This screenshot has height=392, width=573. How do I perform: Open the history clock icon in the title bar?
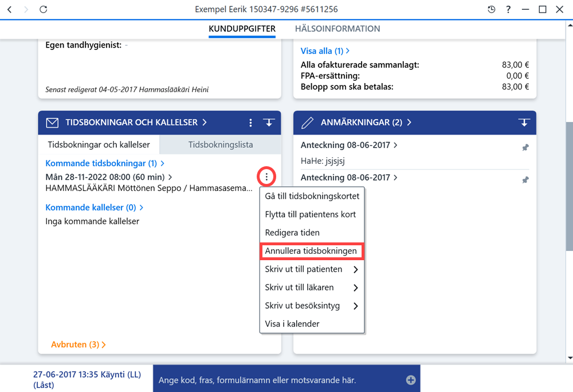point(492,10)
